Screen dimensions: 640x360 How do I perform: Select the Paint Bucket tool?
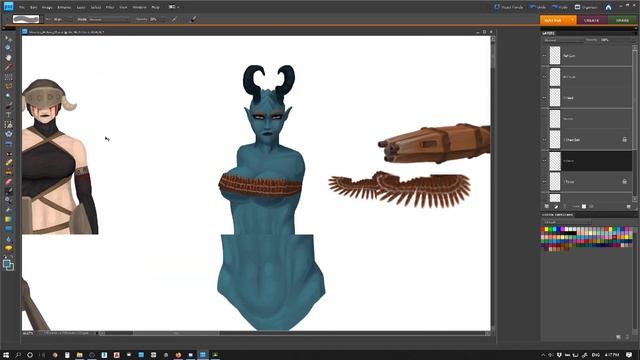pyautogui.click(x=8, y=210)
